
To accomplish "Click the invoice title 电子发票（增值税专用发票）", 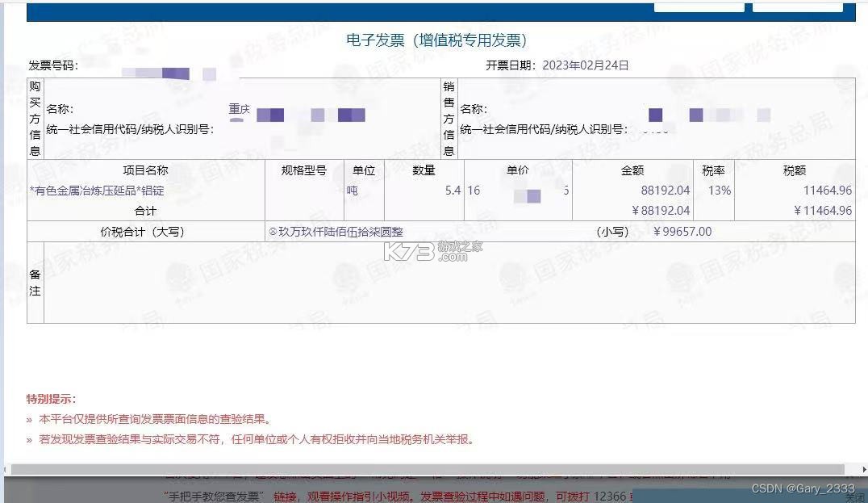I will [x=436, y=40].
